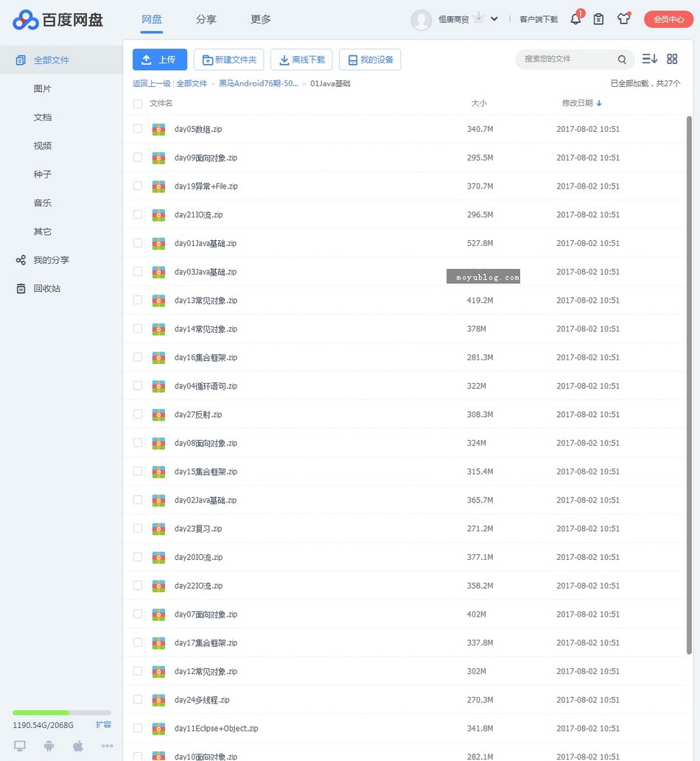
Task: Sort by the 大小 column header
Action: click(x=479, y=103)
